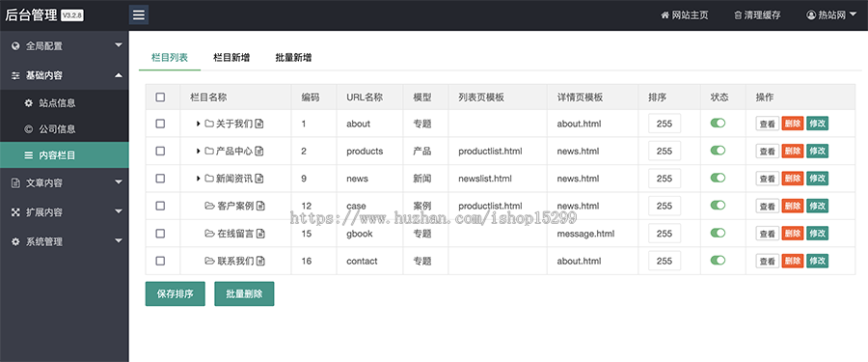Click the trash icon beside 清理缓存
The height and width of the screenshot is (362, 868).
[x=738, y=15]
